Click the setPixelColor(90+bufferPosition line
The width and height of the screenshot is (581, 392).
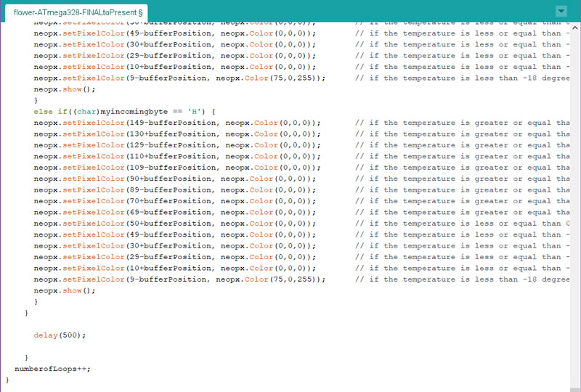[x=175, y=179]
